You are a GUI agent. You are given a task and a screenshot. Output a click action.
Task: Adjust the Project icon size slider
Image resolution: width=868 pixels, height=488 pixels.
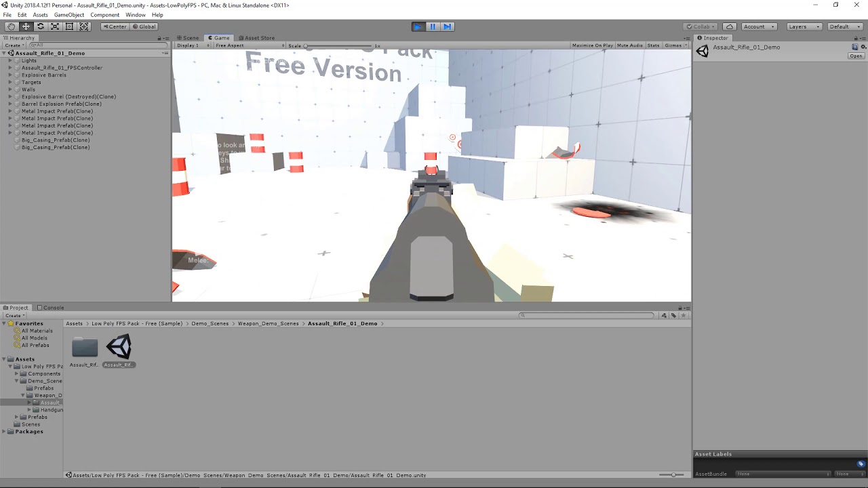672,475
